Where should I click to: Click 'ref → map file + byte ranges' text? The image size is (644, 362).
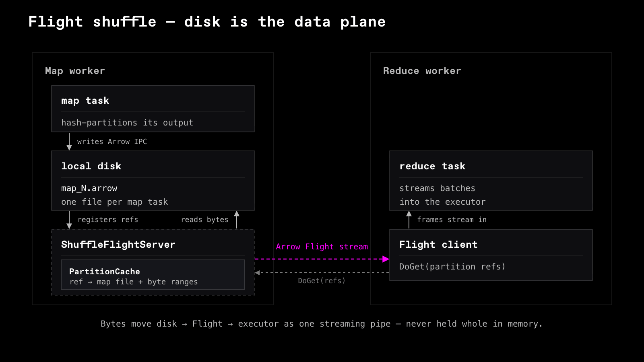coord(134,282)
